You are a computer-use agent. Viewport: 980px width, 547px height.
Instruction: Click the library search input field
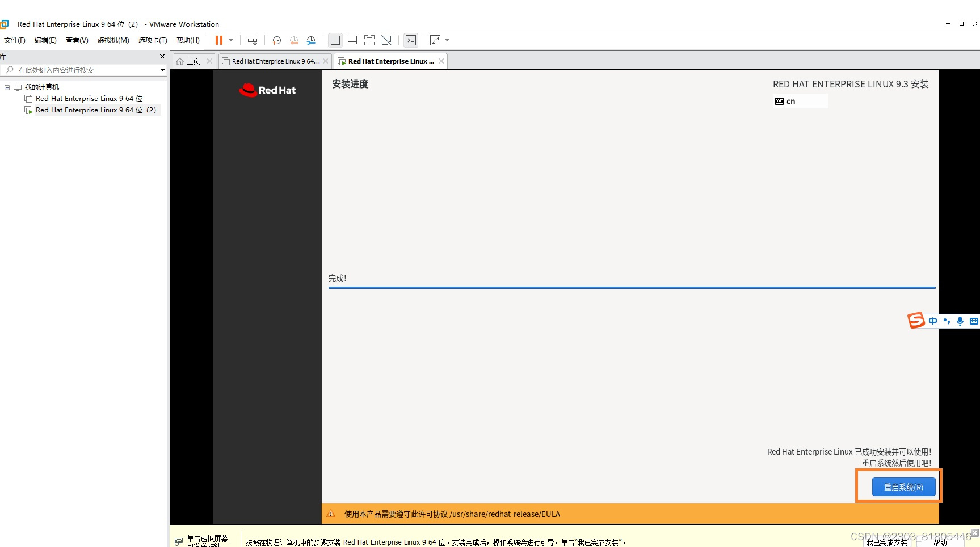click(x=79, y=70)
